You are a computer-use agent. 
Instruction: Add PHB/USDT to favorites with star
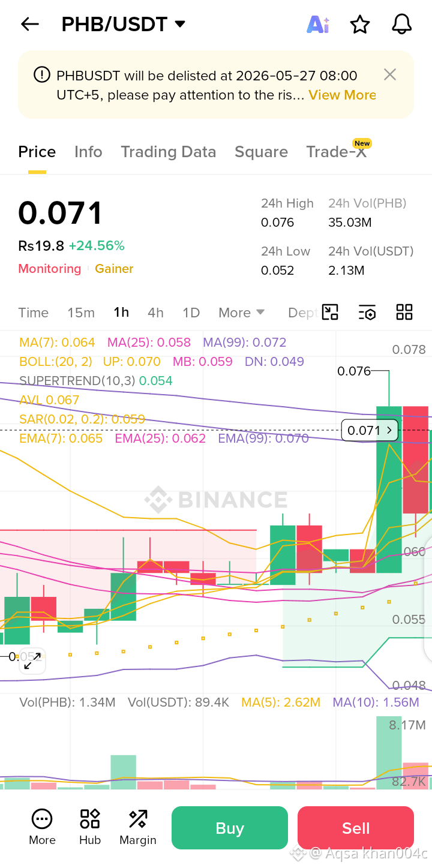coord(359,25)
